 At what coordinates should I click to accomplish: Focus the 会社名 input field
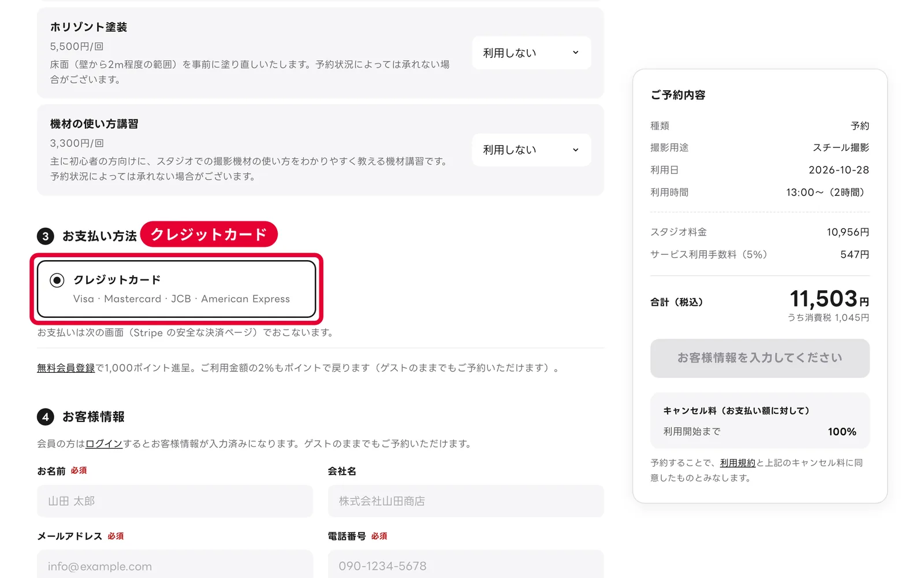coord(465,501)
